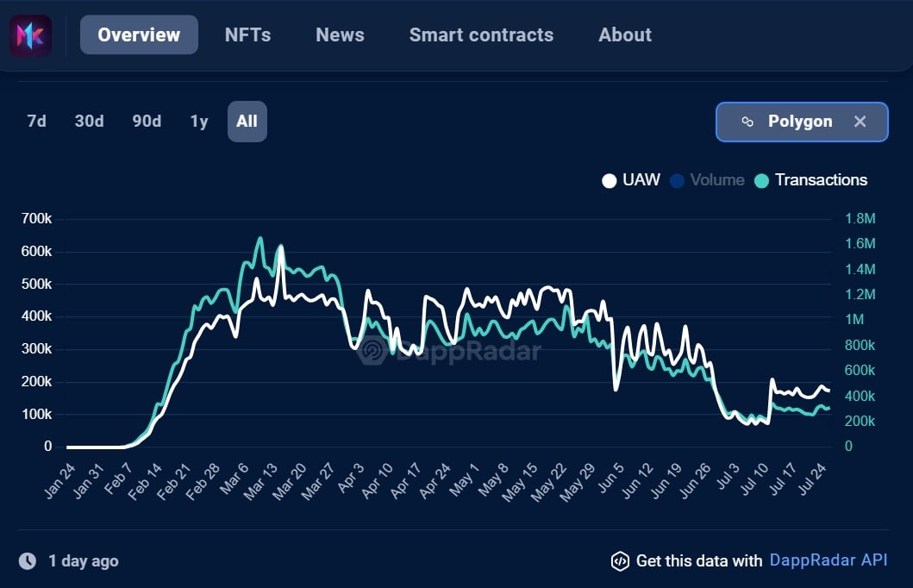Toggle the Transactions series in legend
The image size is (913, 588).
tap(810, 180)
